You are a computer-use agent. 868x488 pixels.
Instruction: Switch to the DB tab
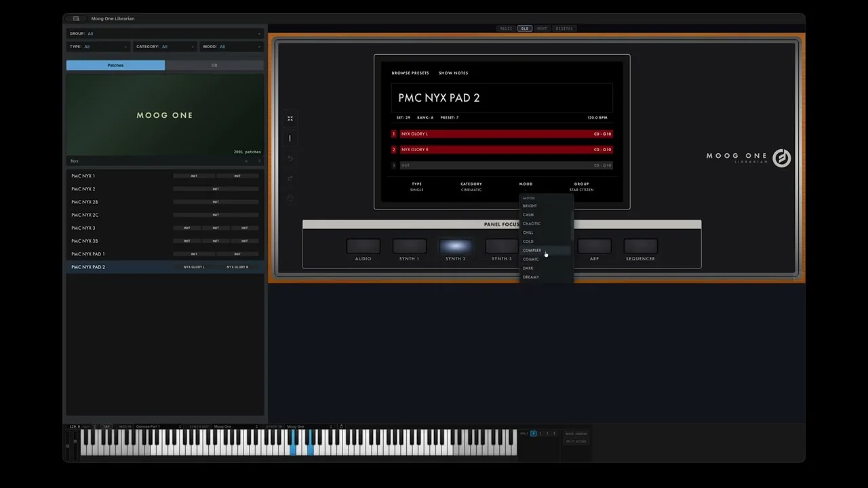pyautogui.click(x=214, y=65)
